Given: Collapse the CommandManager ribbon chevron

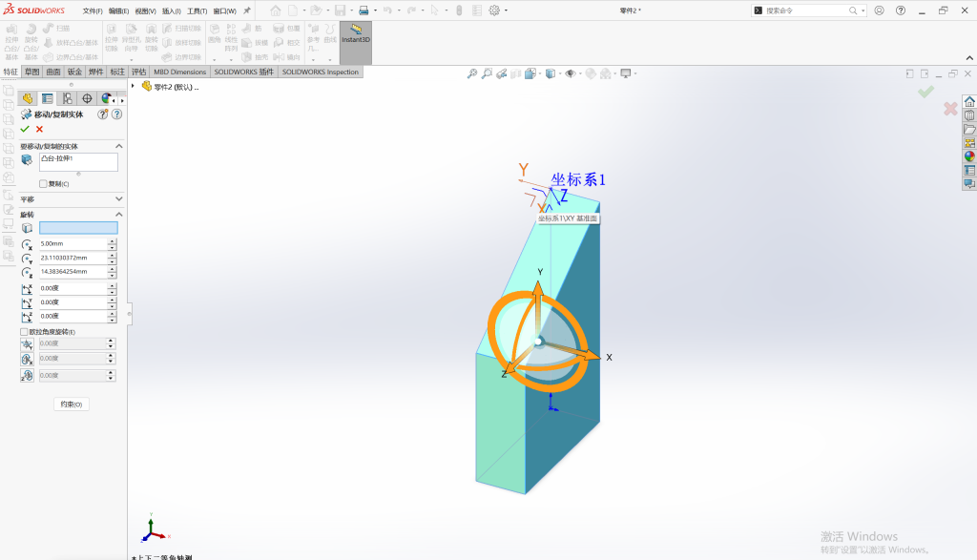Looking at the screenshot, I should pos(969,58).
